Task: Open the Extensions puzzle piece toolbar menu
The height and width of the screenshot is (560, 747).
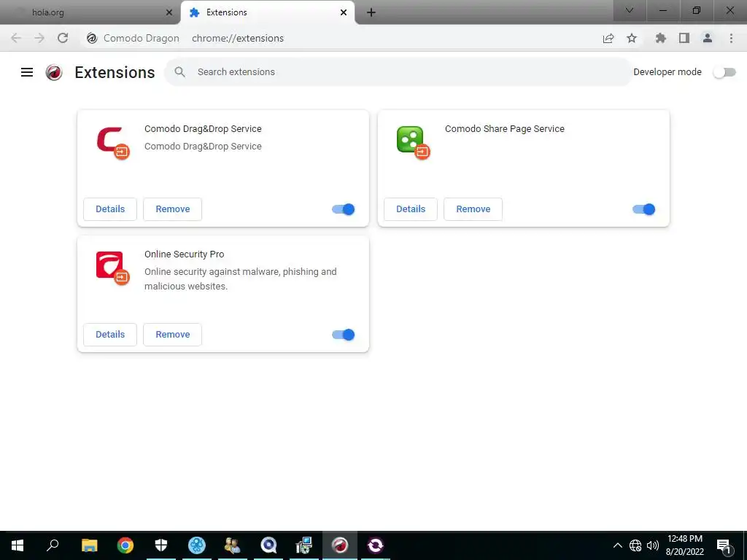Action: coord(661,38)
